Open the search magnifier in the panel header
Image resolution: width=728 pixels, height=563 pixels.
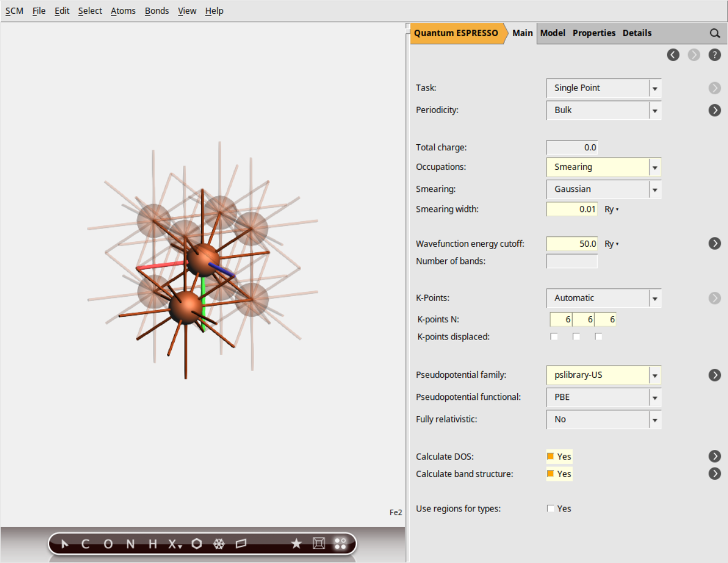714,33
